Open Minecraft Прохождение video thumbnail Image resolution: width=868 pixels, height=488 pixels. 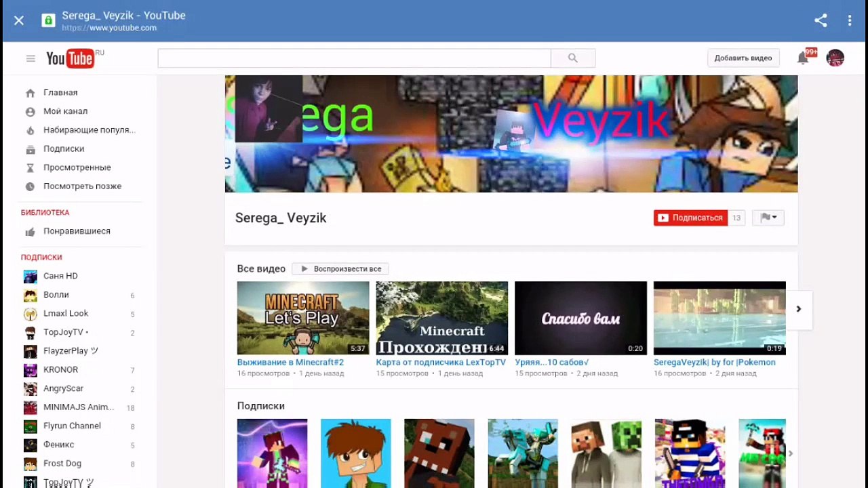(x=442, y=318)
